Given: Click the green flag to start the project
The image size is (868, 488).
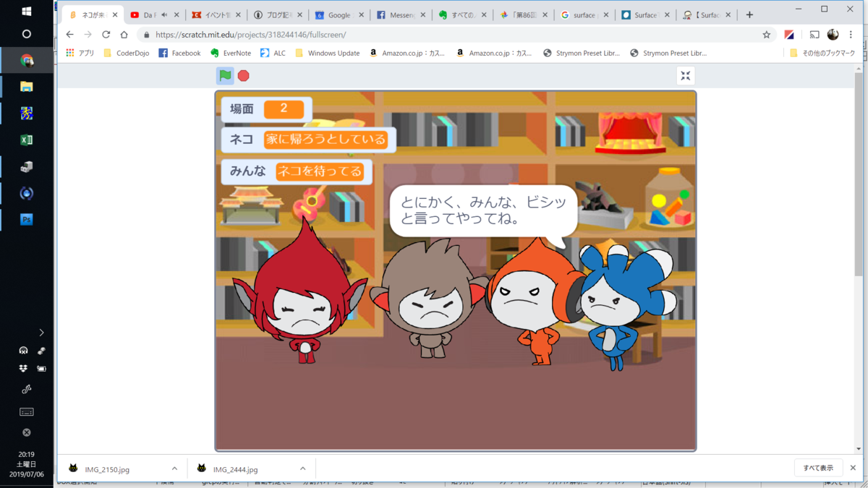Looking at the screenshot, I should click(225, 75).
